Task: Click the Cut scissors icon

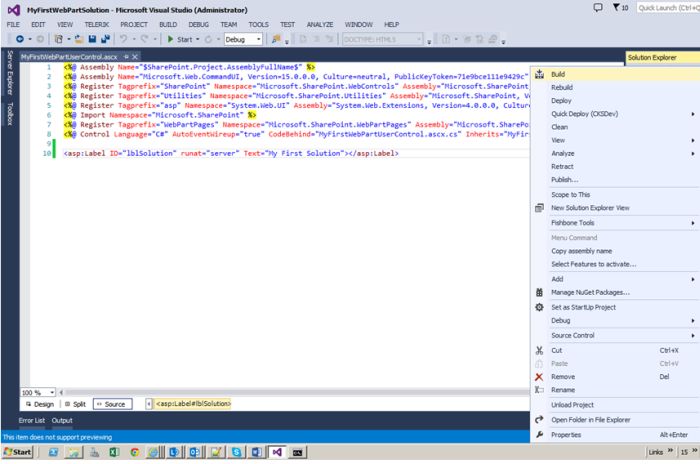Action: tap(540, 350)
